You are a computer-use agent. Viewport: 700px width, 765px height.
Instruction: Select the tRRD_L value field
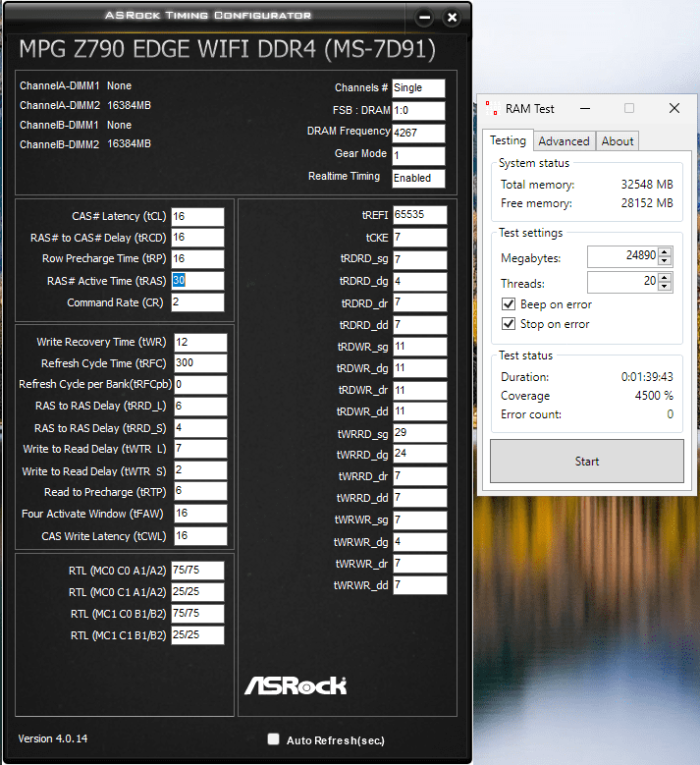click(x=200, y=406)
